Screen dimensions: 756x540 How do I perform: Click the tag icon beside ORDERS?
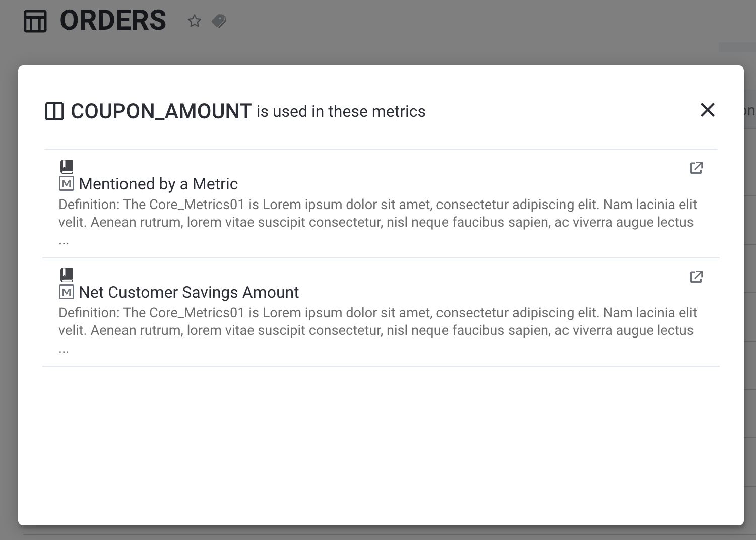tap(219, 21)
